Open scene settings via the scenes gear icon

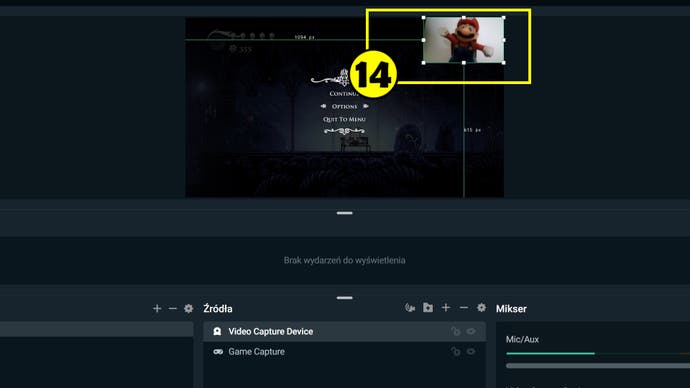pos(188,308)
